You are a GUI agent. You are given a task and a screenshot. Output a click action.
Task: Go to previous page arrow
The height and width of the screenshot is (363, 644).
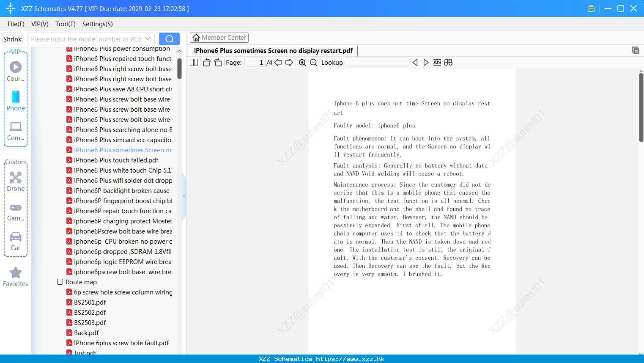click(278, 62)
